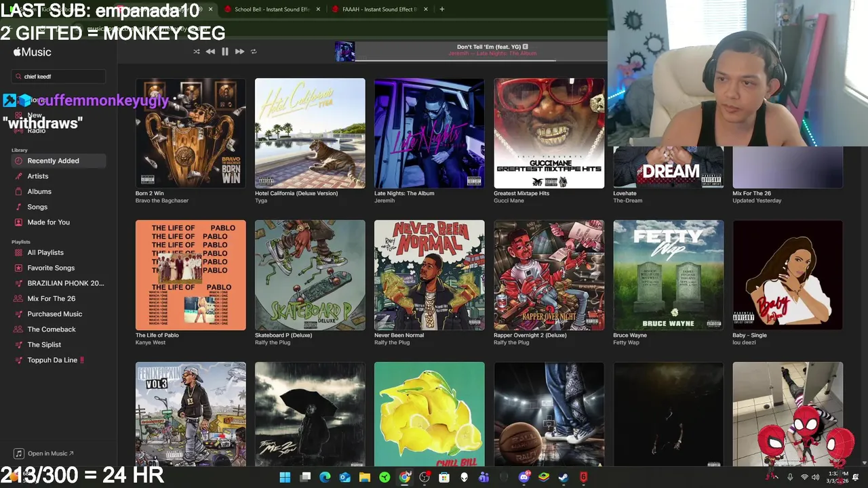Image resolution: width=868 pixels, height=488 pixels.
Task: Click the Tyga artist link
Action: [261, 201]
